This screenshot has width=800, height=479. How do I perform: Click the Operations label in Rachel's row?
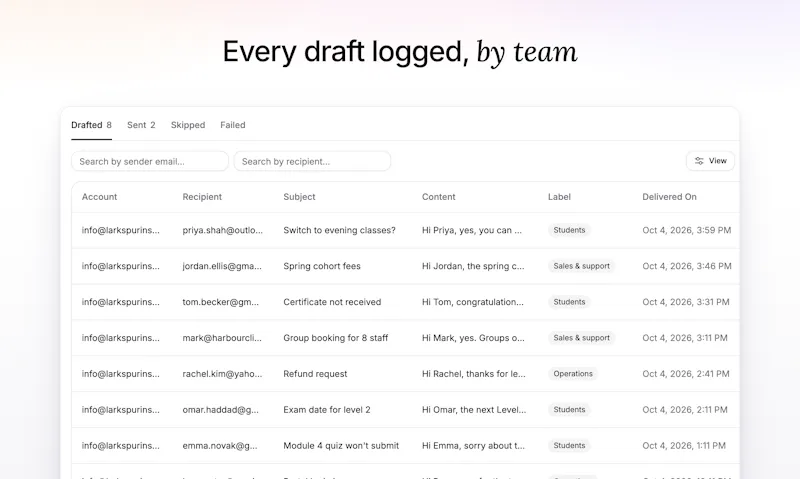click(x=573, y=374)
